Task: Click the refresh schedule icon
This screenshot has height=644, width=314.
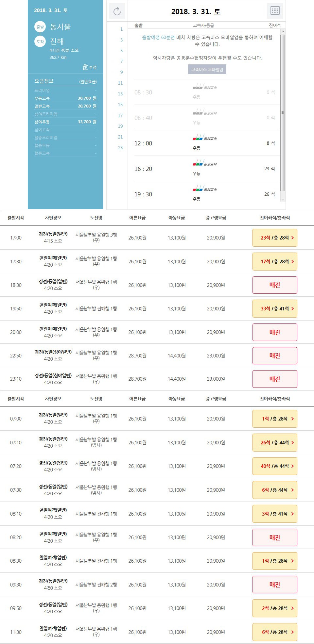Action: coord(117,11)
